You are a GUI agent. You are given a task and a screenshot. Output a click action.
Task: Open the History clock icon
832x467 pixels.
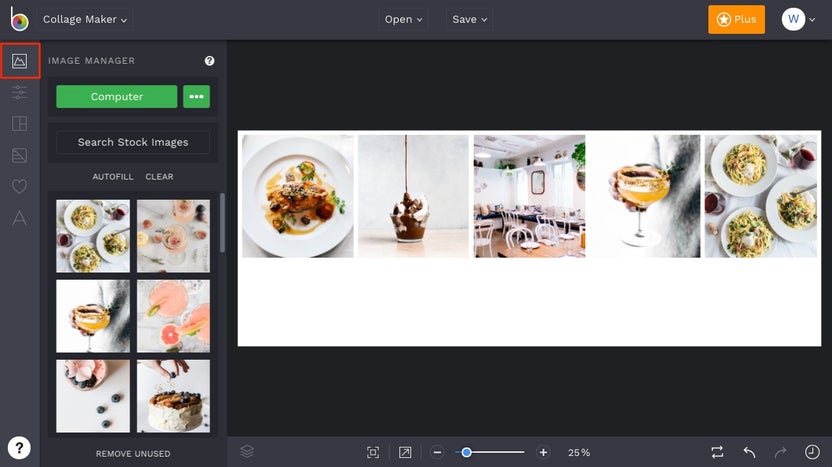click(x=812, y=452)
